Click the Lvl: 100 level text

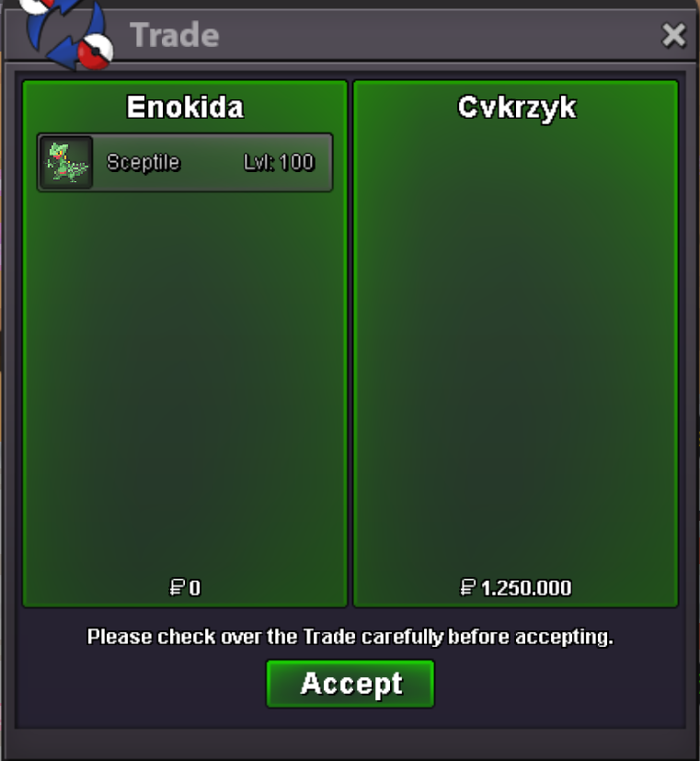[x=279, y=162]
